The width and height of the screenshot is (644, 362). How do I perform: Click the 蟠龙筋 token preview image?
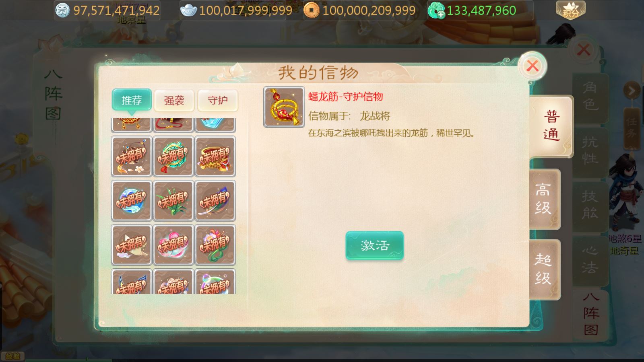click(284, 107)
